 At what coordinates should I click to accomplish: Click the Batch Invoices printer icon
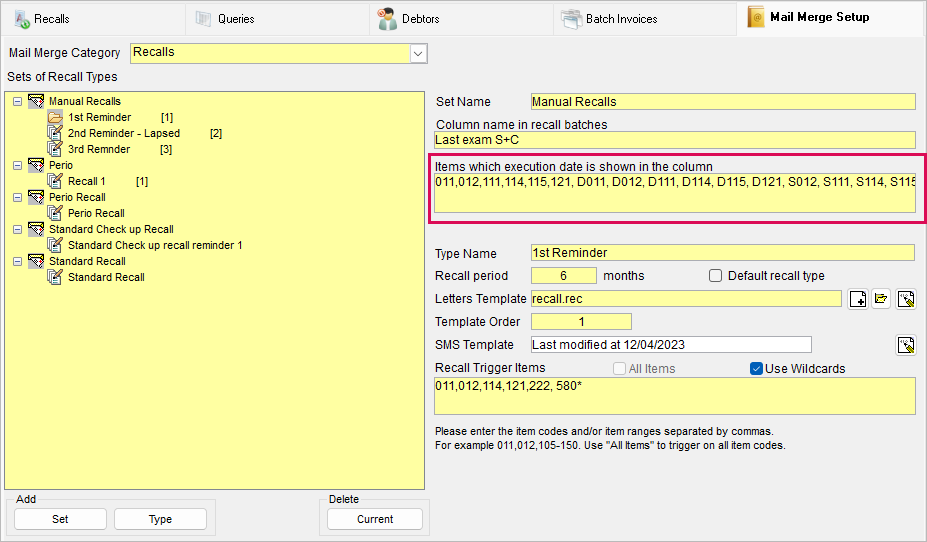[x=572, y=19]
